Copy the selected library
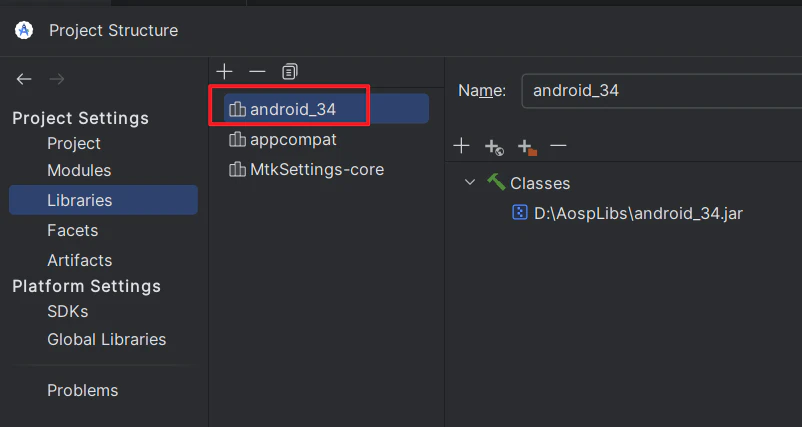 click(289, 72)
